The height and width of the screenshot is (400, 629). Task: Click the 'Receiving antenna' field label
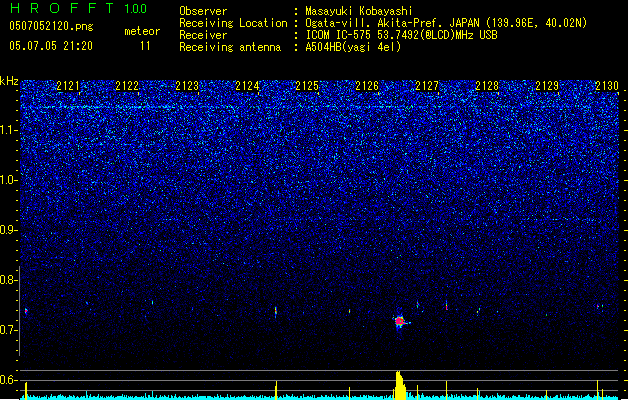point(230,47)
